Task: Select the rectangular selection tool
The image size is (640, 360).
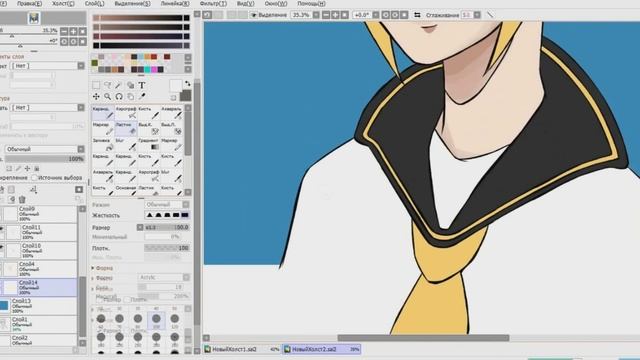Action: click(x=96, y=85)
